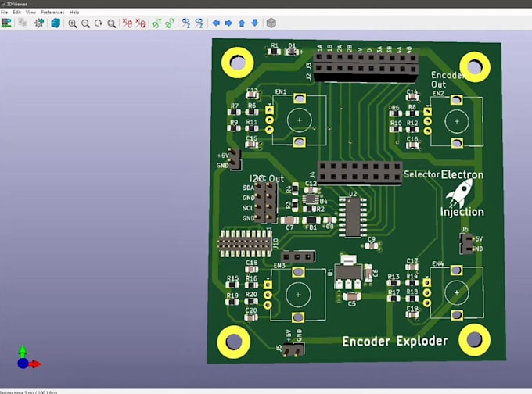Click the rocket logo on the board
Viewport: 532px width, 394px height.
[460, 194]
